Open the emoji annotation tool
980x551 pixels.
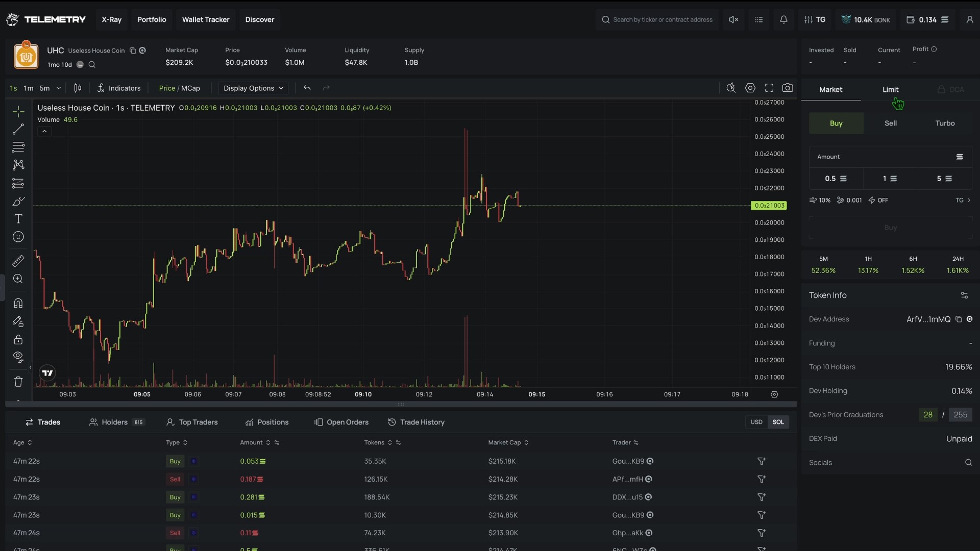tap(18, 237)
